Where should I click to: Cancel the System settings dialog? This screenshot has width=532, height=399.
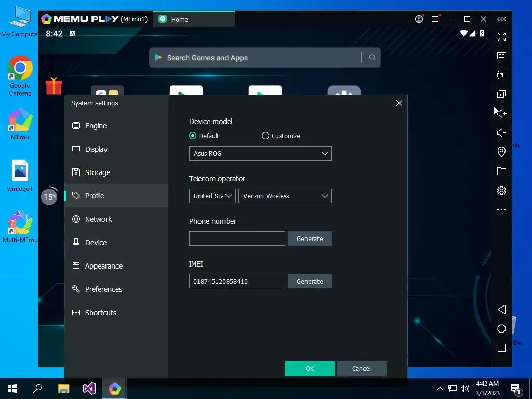[x=362, y=368]
